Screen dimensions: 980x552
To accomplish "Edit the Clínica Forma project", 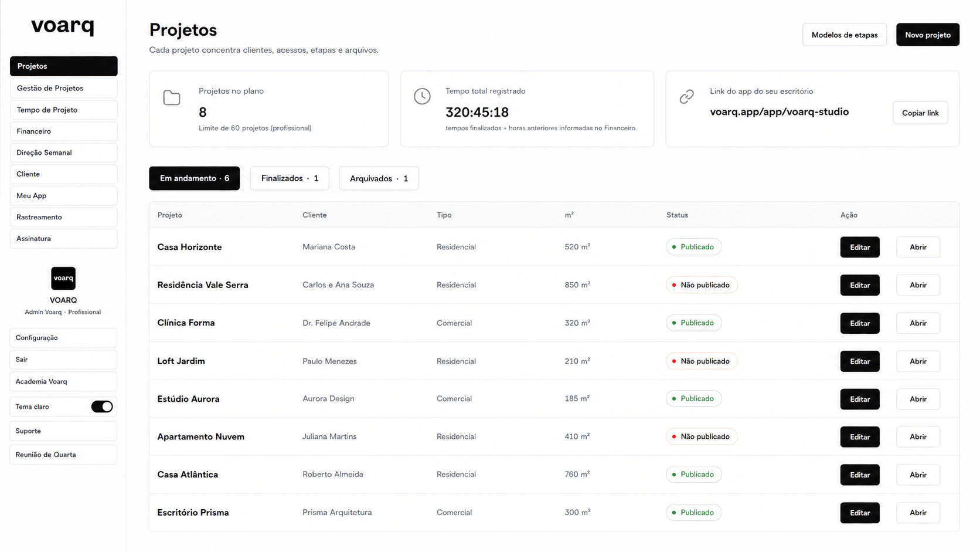I will [860, 323].
